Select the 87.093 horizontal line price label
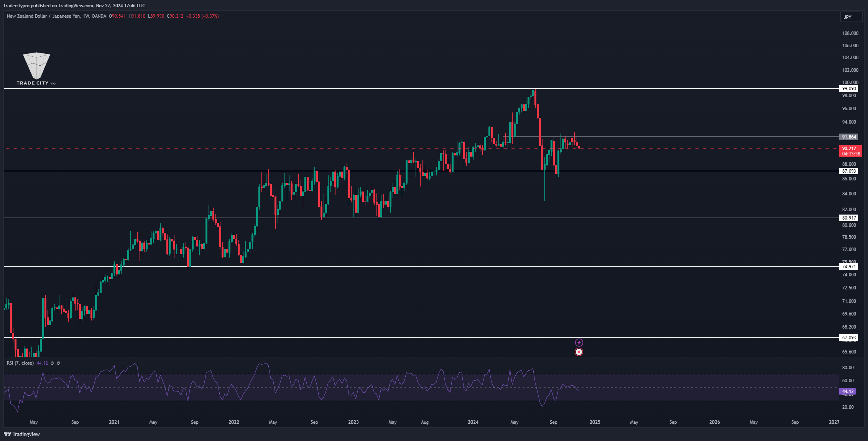Image resolution: width=868 pixels, height=441 pixels. click(848, 171)
